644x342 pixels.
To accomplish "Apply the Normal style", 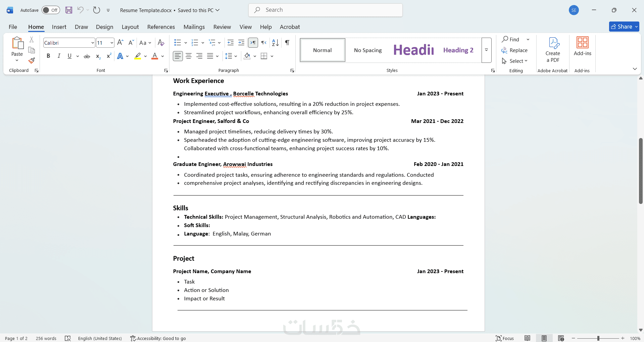I will tap(323, 50).
